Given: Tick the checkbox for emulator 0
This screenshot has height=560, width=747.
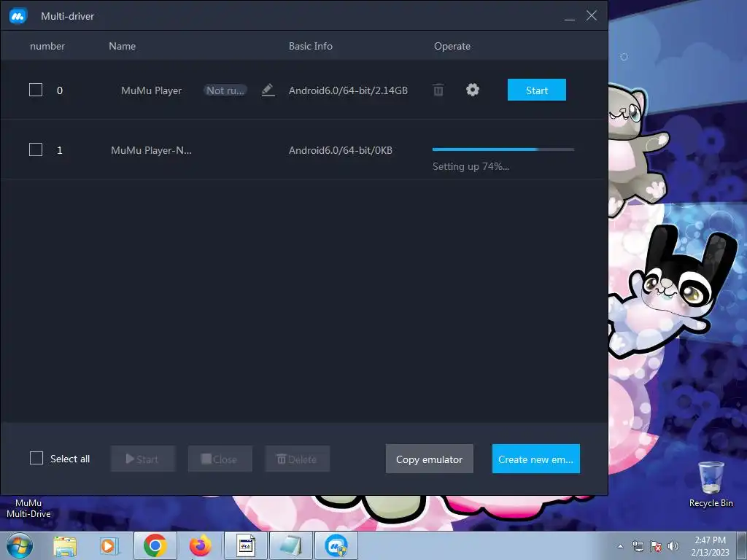Looking at the screenshot, I should click(36, 90).
